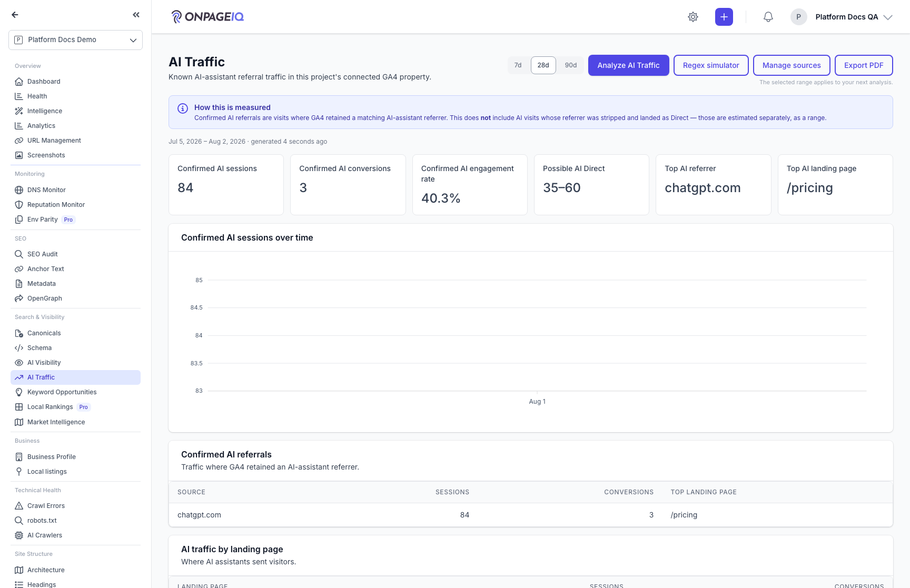Click the P avatar in header

(x=799, y=17)
